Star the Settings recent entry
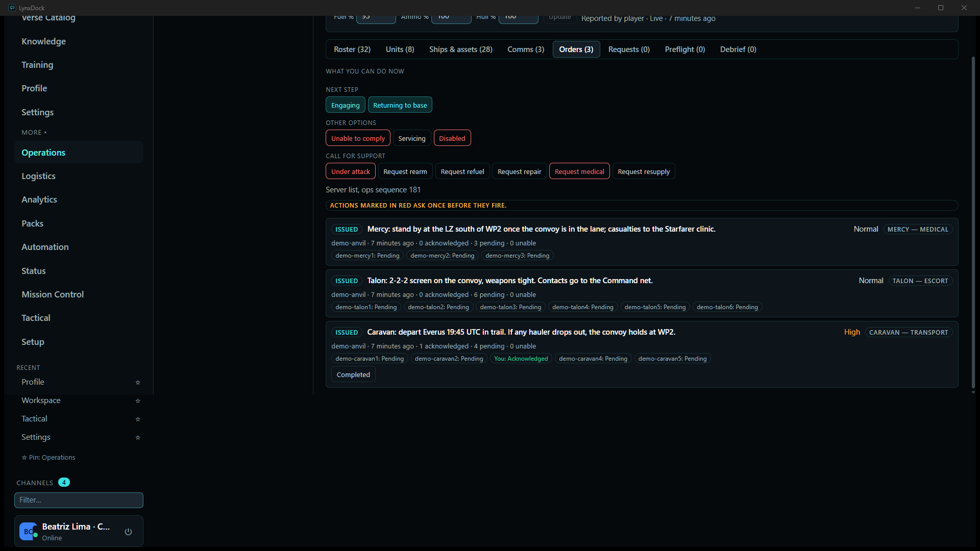Viewport: 980px width, 551px height. pos(138,438)
